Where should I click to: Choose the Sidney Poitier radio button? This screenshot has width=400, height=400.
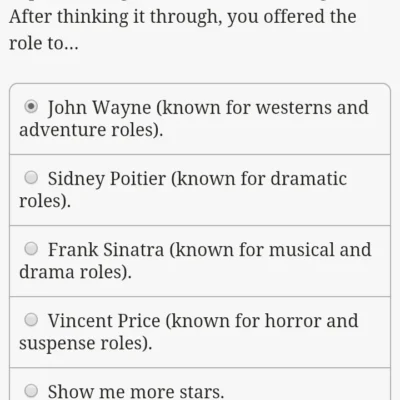point(31,178)
